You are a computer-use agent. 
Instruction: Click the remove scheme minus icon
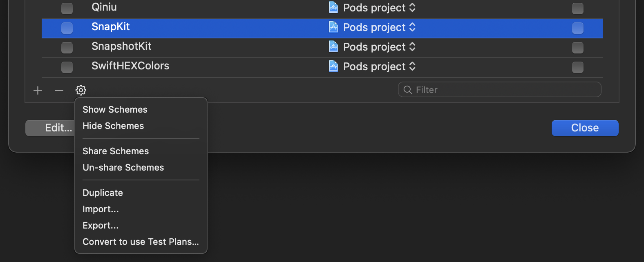pyautogui.click(x=59, y=90)
